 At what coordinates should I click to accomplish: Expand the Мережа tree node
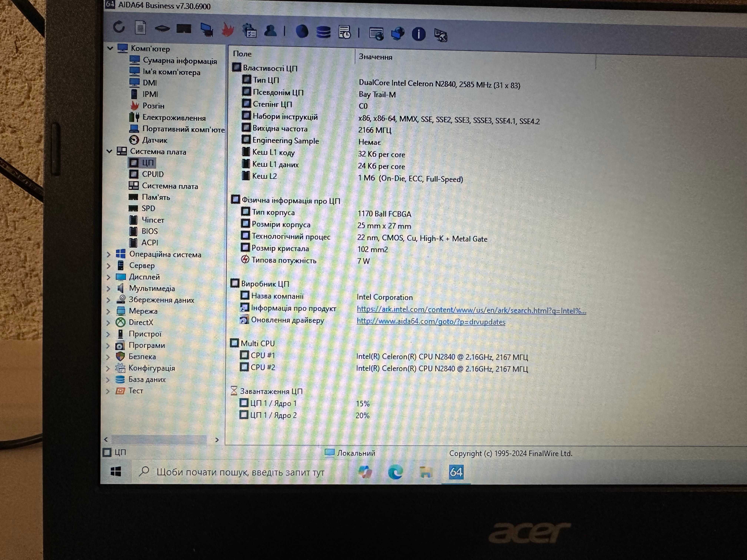click(108, 311)
